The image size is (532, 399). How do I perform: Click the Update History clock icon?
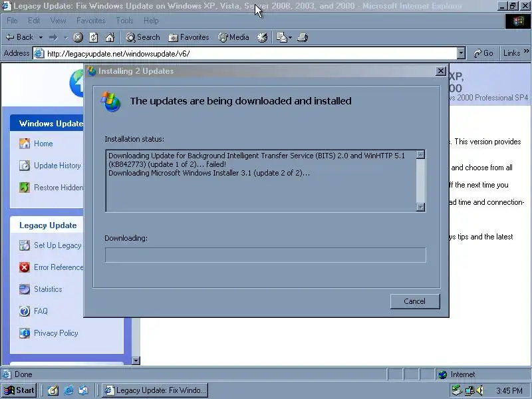point(25,166)
